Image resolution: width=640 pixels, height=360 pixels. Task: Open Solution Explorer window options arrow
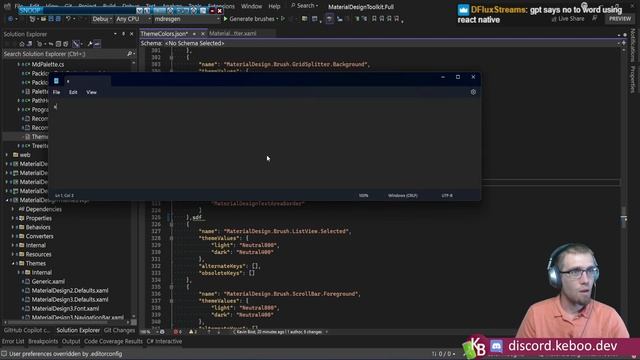(x=115, y=34)
